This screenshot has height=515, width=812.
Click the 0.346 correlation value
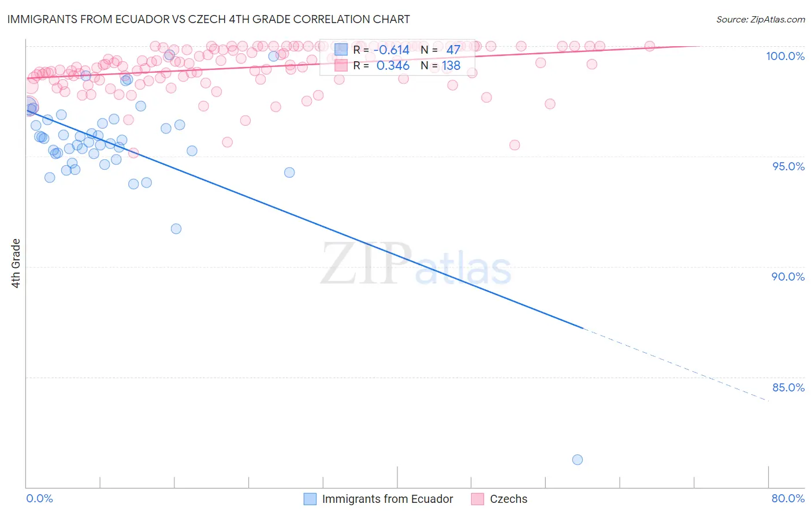(x=393, y=65)
